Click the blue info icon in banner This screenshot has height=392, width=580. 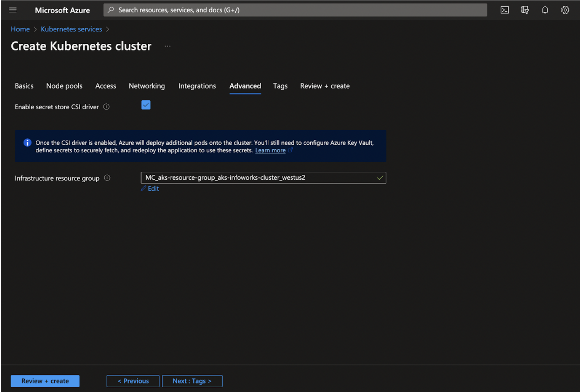(27, 143)
